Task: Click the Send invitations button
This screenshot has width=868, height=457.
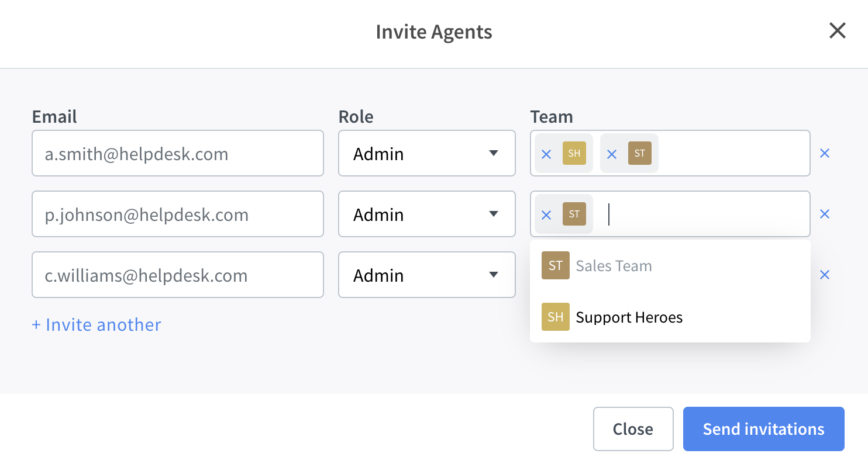Action: [x=764, y=429]
